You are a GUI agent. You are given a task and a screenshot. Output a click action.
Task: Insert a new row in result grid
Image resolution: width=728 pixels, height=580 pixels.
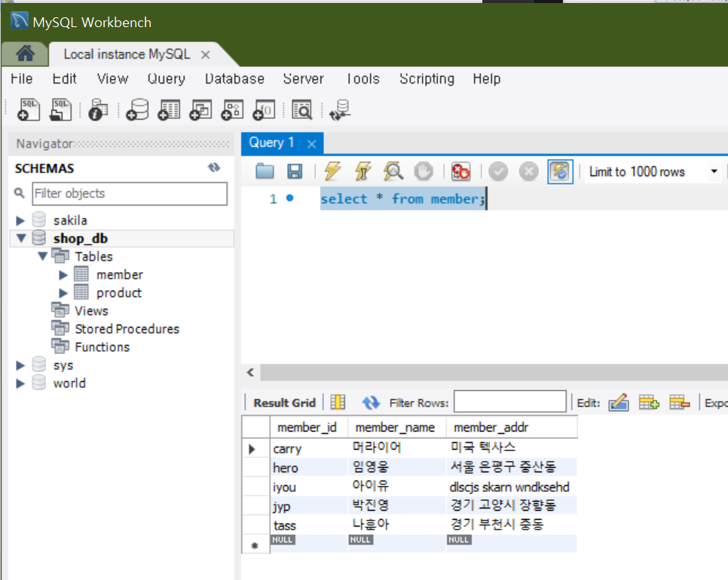click(649, 402)
